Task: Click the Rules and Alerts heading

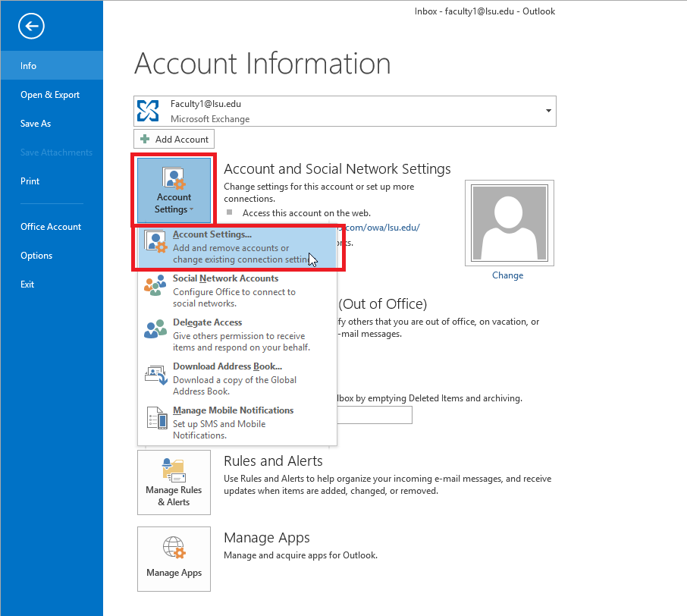Action: pos(274,461)
